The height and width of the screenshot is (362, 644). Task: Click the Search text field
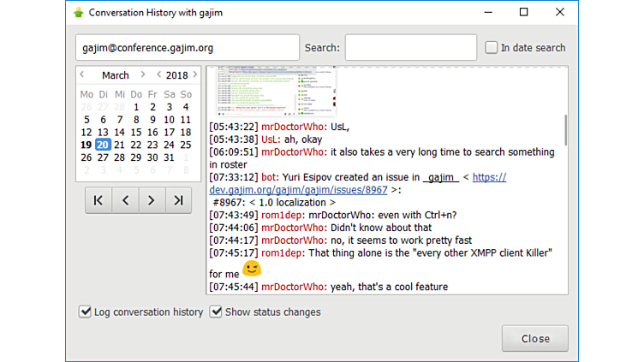(x=410, y=48)
